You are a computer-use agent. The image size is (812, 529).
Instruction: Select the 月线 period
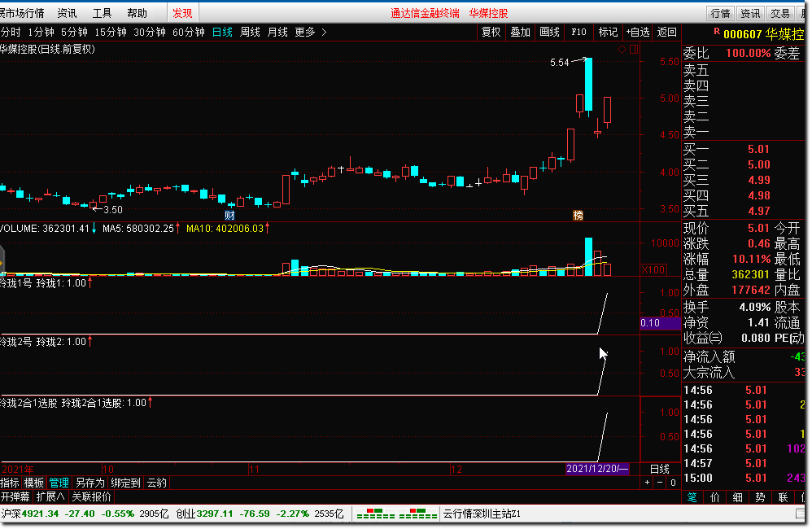tap(277, 32)
